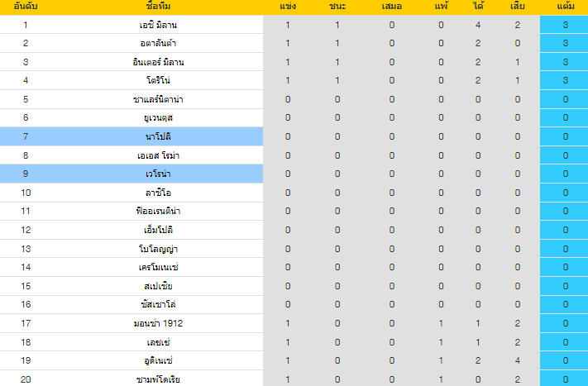
Task: Click the ฟิออเรนติน่า team name
Action: click(158, 211)
